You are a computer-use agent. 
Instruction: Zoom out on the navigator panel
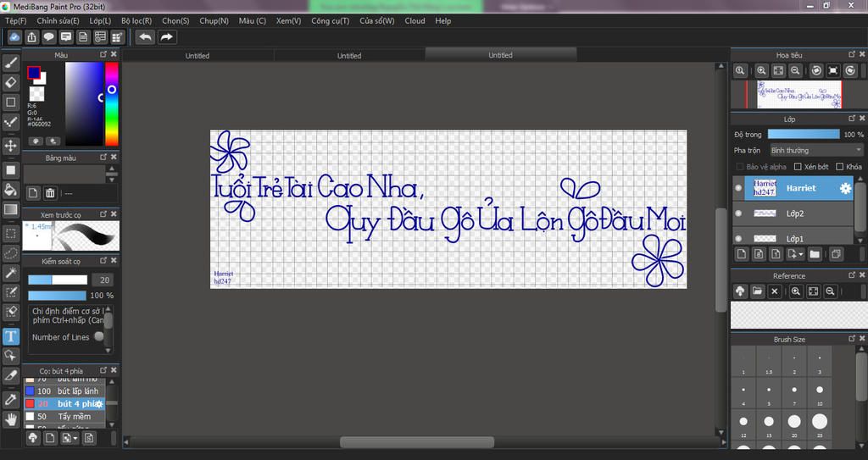(x=795, y=71)
